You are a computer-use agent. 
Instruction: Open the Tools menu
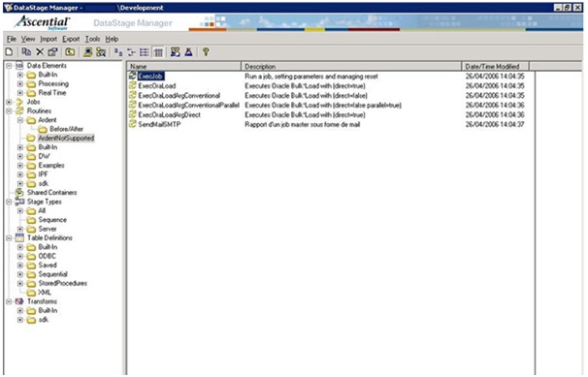pos(92,39)
